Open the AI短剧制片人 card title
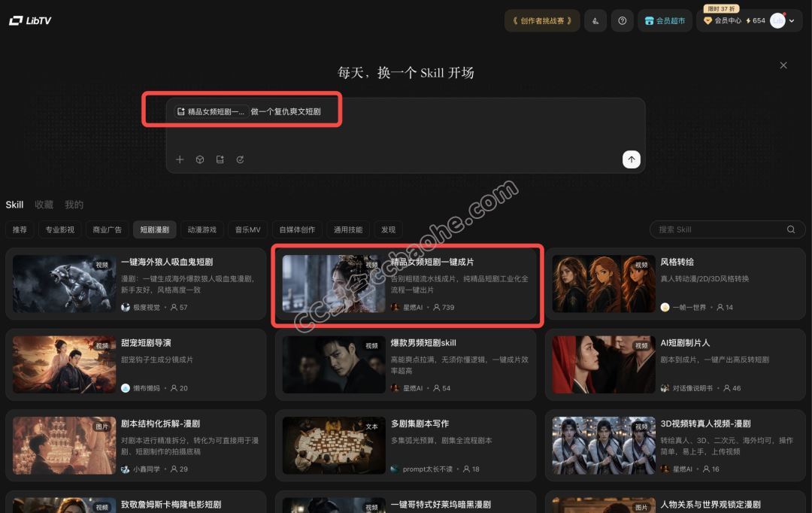 [685, 343]
